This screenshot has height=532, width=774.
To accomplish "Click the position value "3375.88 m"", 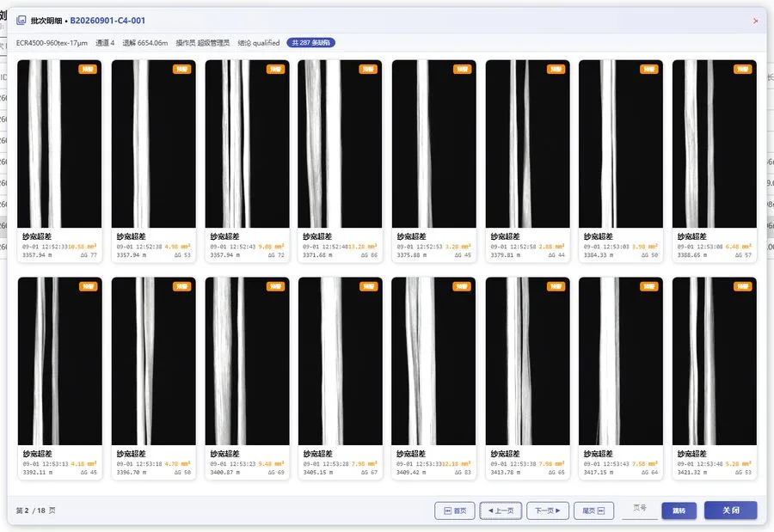I will click(411, 255).
